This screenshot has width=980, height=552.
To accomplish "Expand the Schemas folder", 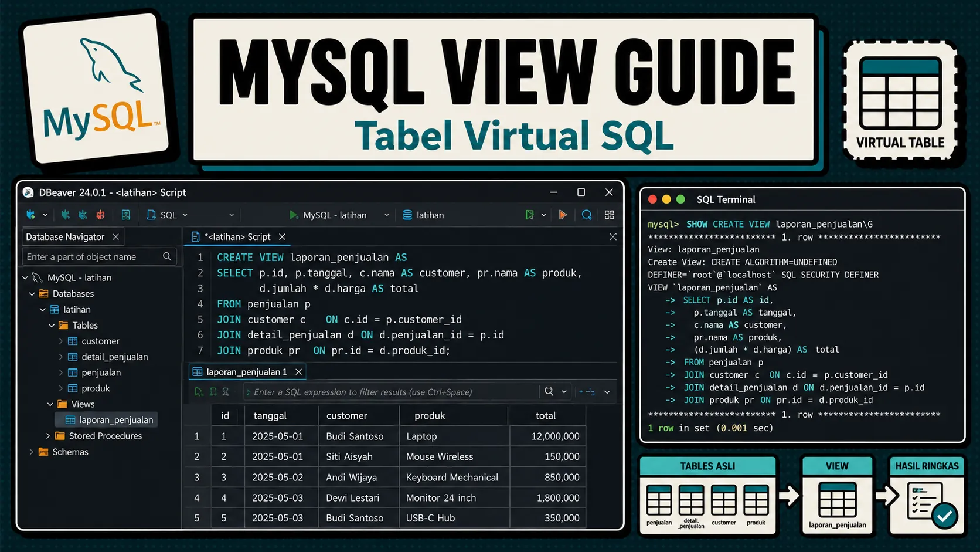I will (31, 452).
